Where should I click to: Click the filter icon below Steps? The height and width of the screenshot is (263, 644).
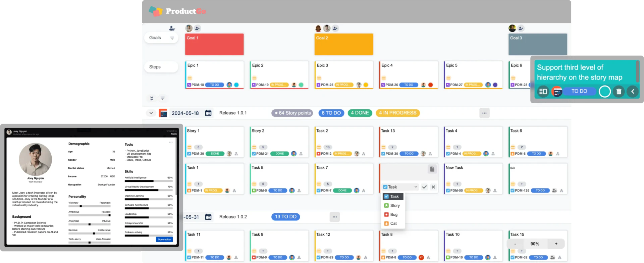click(163, 98)
